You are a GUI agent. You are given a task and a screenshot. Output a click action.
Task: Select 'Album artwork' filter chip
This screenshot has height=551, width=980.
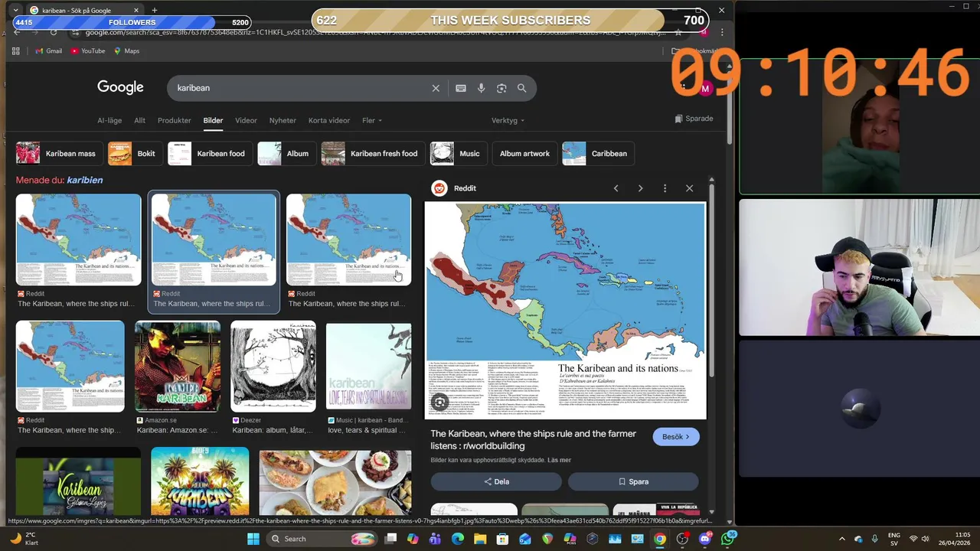(524, 153)
